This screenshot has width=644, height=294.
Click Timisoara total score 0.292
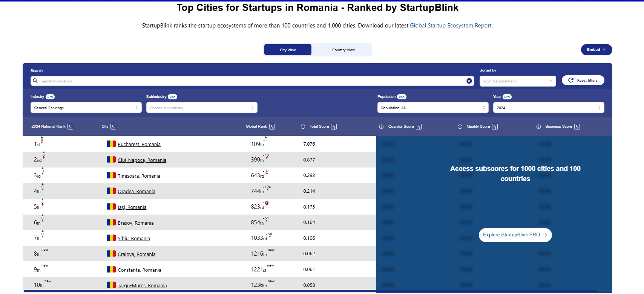coord(309,175)
